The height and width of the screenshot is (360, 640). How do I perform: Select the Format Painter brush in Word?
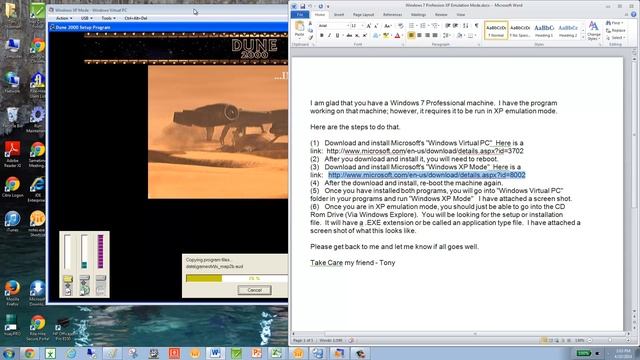(x=310, y=37)
